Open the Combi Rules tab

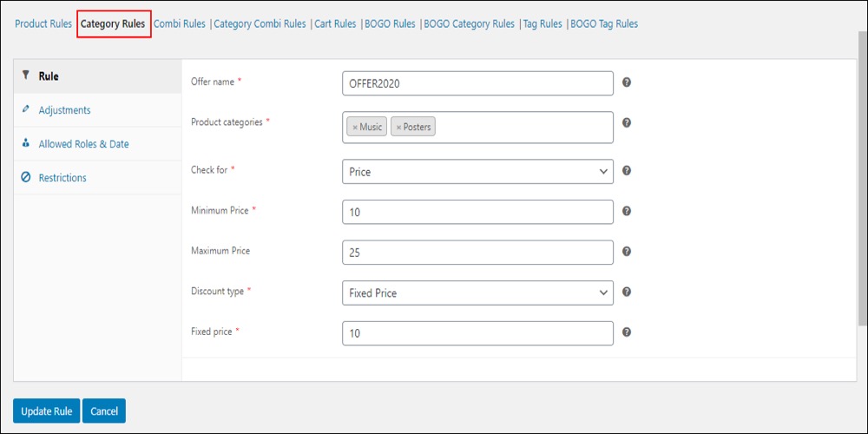pos(180,23)
